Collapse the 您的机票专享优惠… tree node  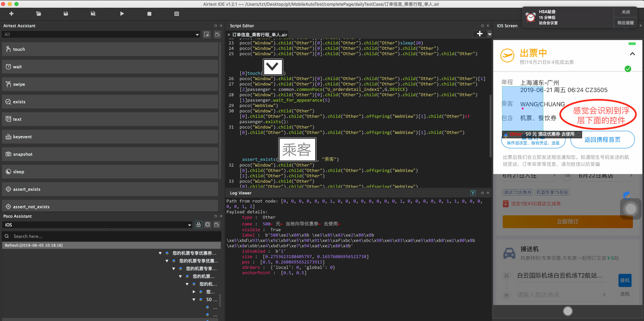pyautogui.click(x=167, y=261)
